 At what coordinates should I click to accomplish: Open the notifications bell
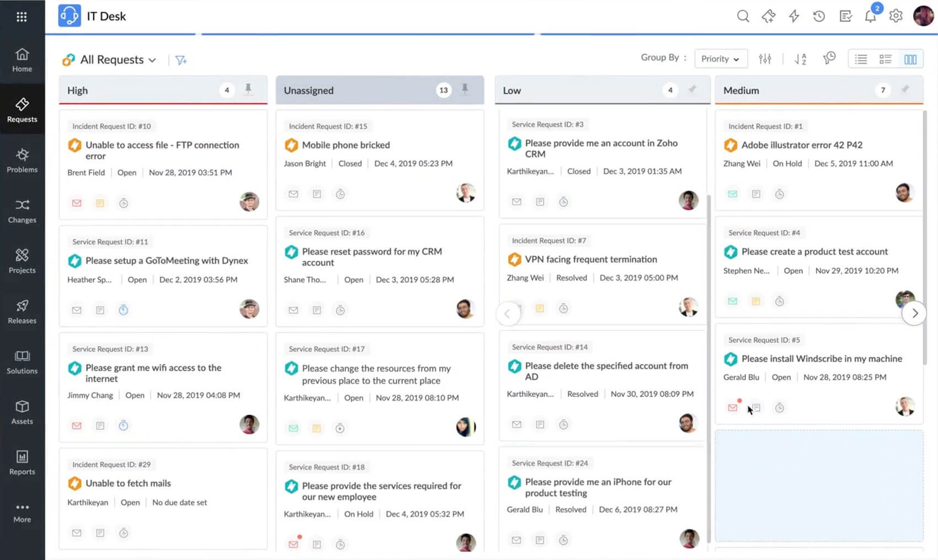pos(871,15)
